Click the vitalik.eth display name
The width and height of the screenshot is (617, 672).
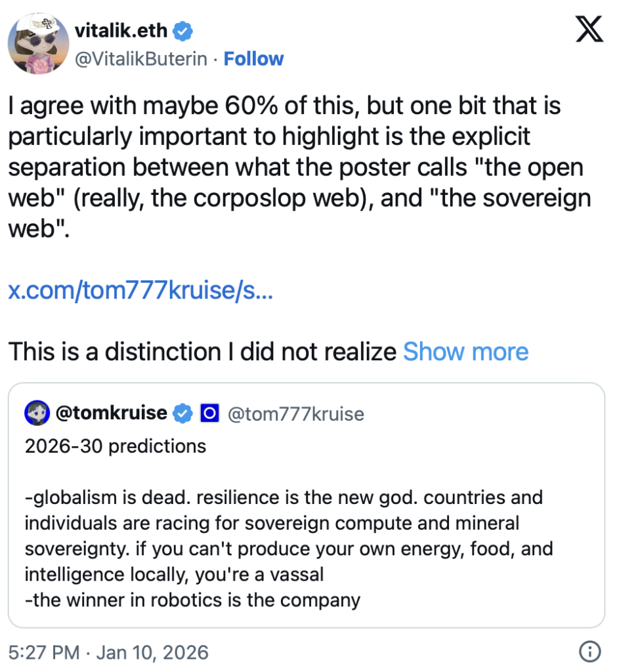pos(122,30)
